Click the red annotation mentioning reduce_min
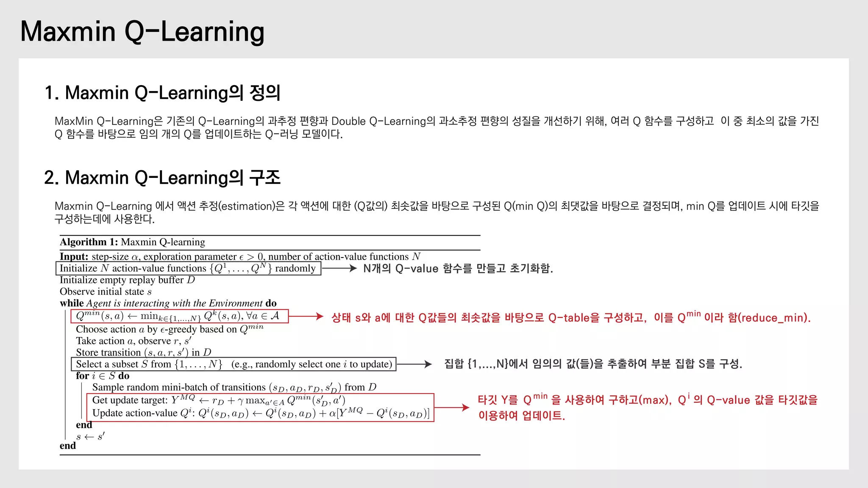The image size is (868, 488). [570, 317]
